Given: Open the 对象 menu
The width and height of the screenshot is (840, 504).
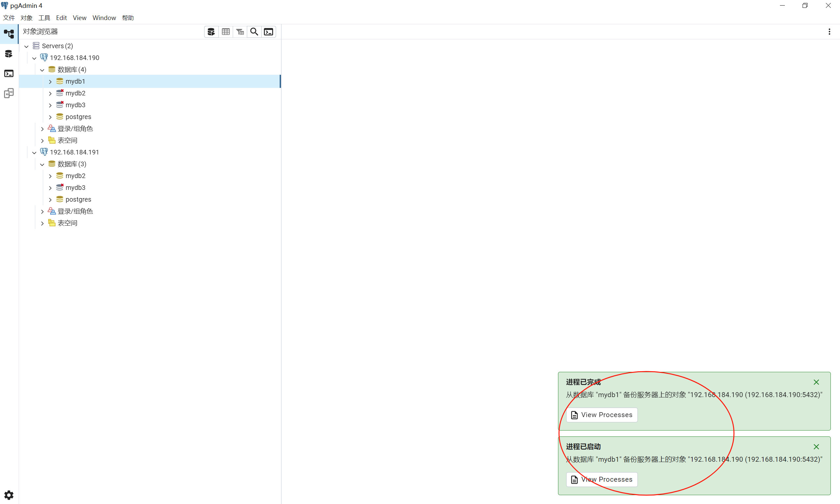Looking at the screenshot, I should [27, 18].
